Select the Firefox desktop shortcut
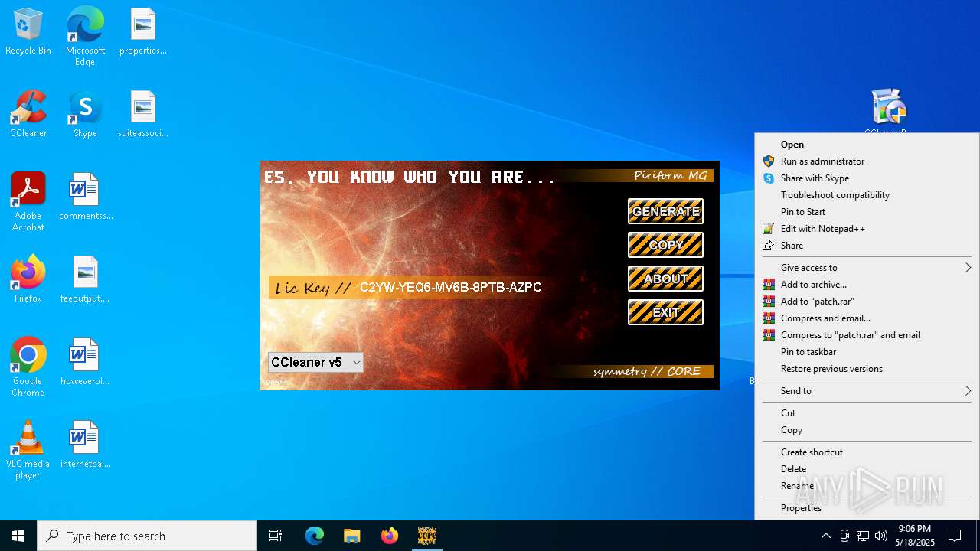Screen dimensions: 980x551 [x=28, y=280]
